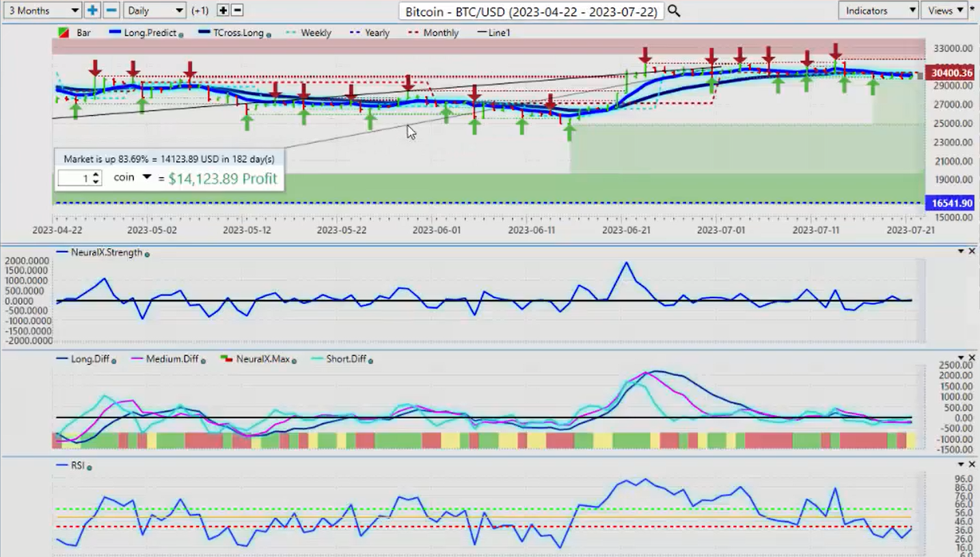The width and height of the screenshot is (980, 557).
Task: Close the NeuralX.Strength indicator panel
Action: pyautogui.click(x=972, y=252)
